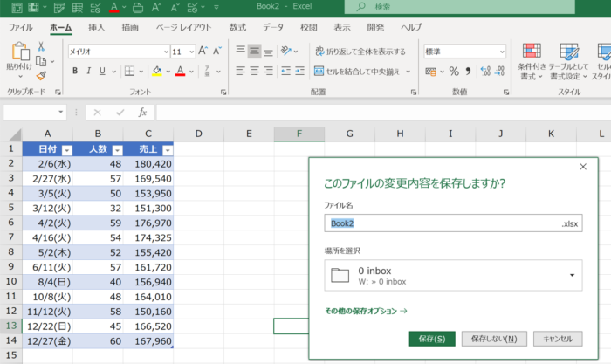Viewport: 611px width, 364px height.
Task: Click the Cut scissors icon
Action: 41,47
